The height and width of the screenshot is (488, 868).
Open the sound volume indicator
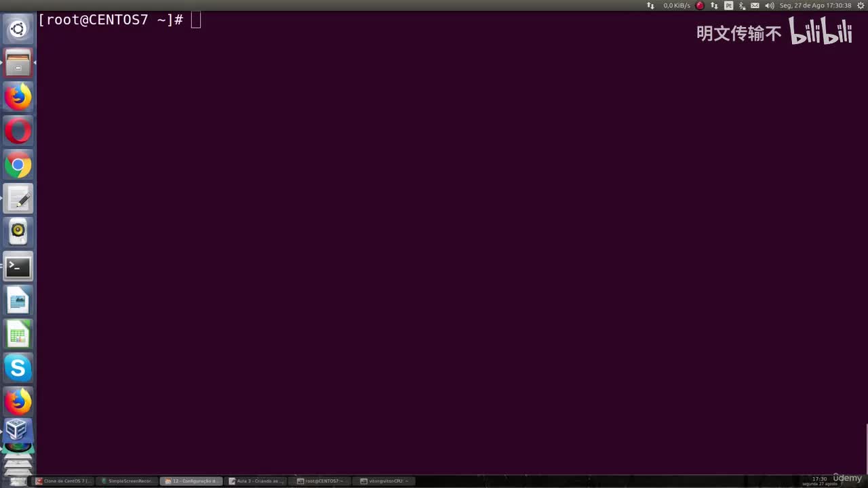[x=769, y=5]
